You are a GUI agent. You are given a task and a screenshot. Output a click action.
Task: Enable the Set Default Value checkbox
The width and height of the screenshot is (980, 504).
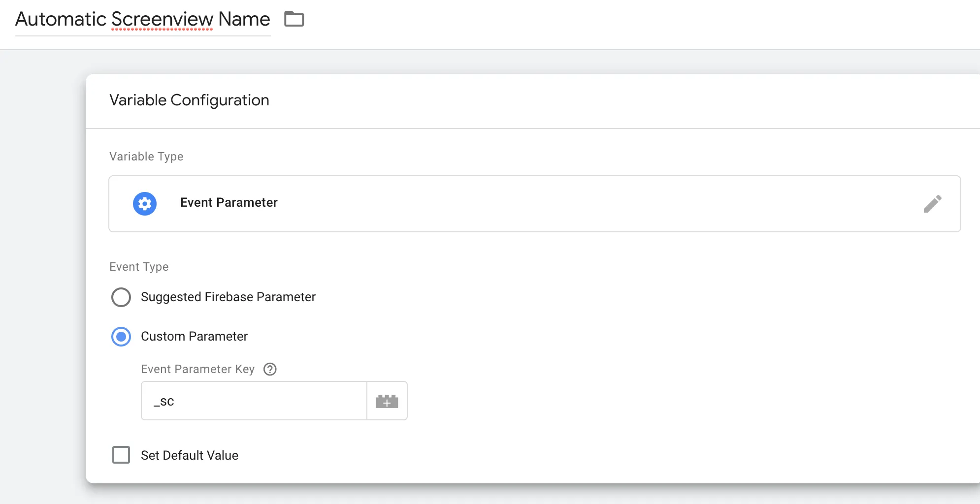(x=121, y=455)
